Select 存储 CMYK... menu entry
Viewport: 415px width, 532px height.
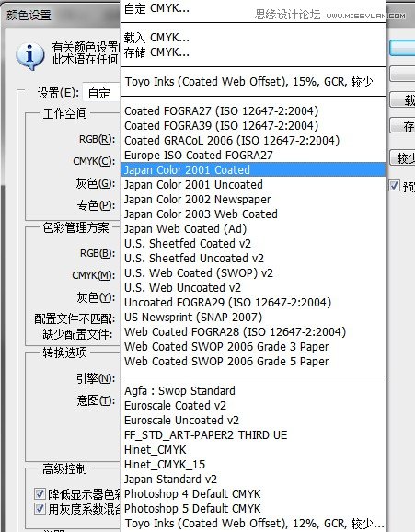[253, 52]
